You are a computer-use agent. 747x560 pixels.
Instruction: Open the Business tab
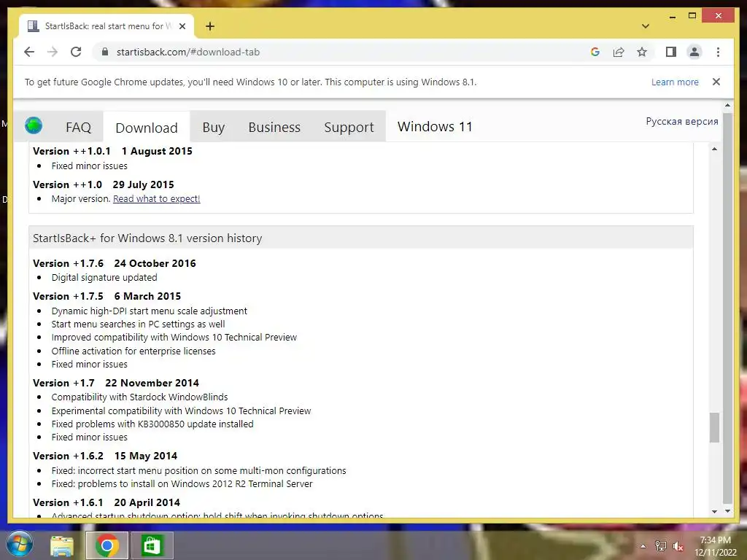[x=274, y=127]
